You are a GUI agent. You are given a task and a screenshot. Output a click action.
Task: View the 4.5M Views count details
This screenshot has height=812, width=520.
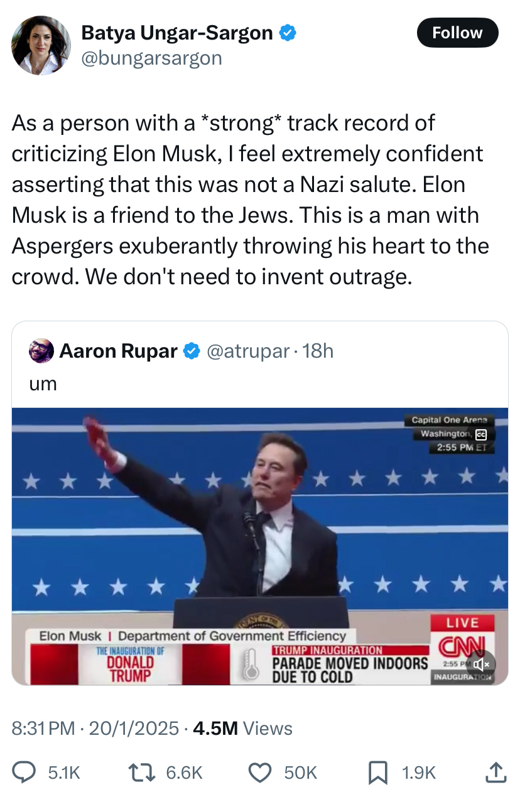[x=242, y=729]
